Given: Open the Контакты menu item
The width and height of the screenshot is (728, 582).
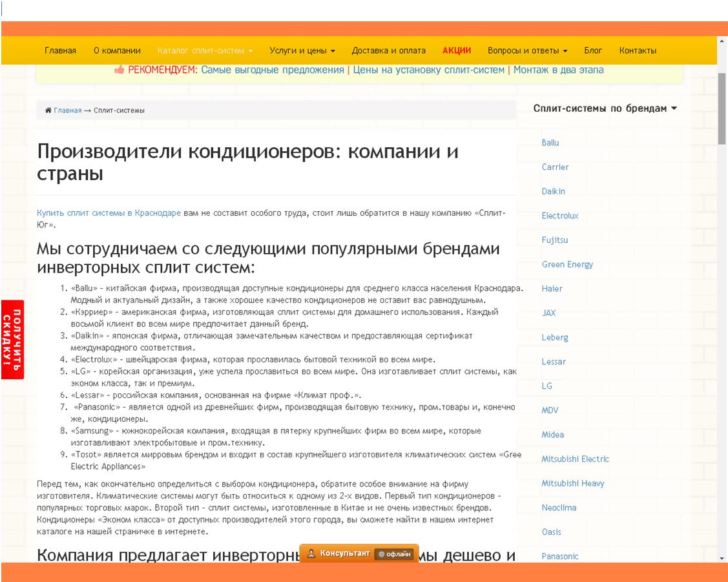Looking at the screenshot, I should [x=638, y=50].
